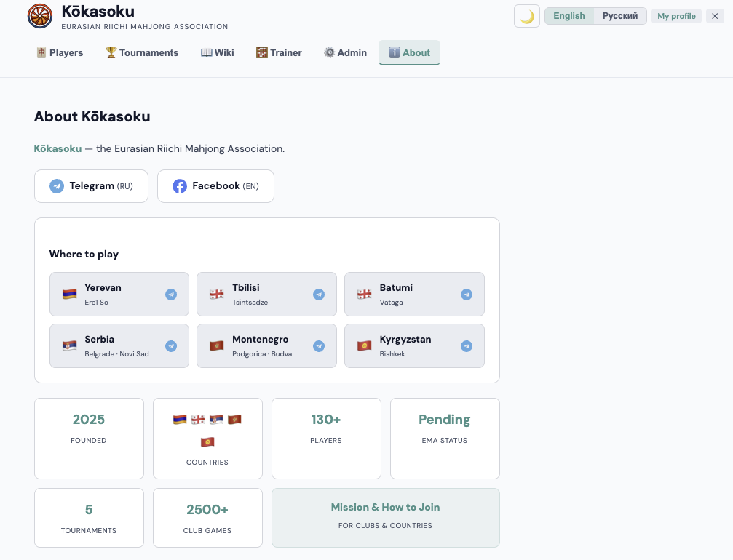Open the Players tab
Screen dimensions: 733x560
(60, 52)
